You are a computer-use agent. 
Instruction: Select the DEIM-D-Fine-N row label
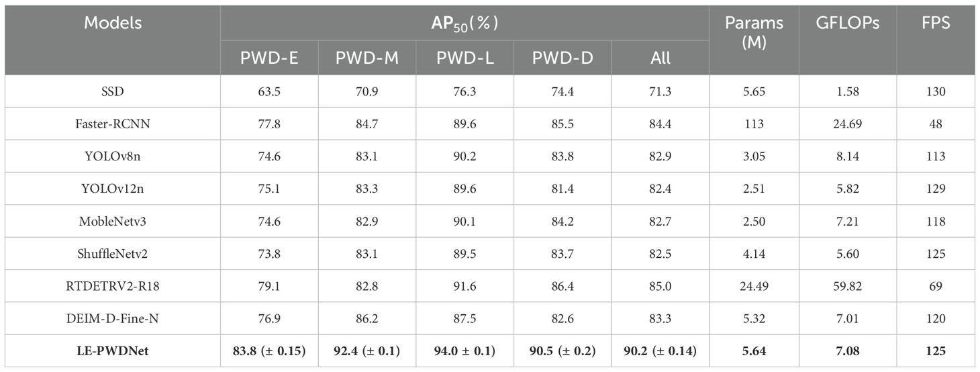tap(113, 319)
